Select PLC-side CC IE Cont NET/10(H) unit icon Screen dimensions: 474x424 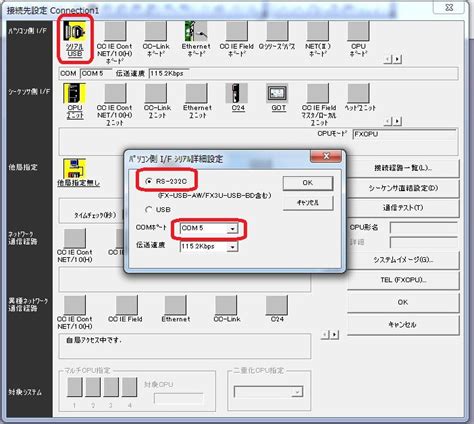pos(115,93)
